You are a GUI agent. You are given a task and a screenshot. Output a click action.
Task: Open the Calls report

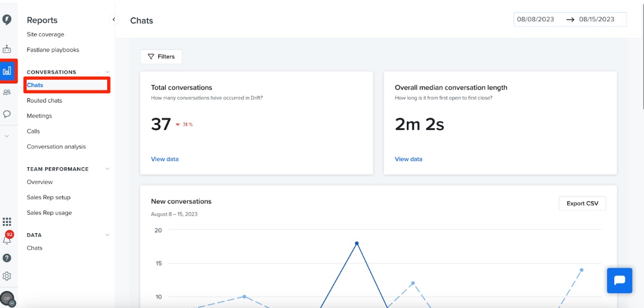(x=33, y=131)
